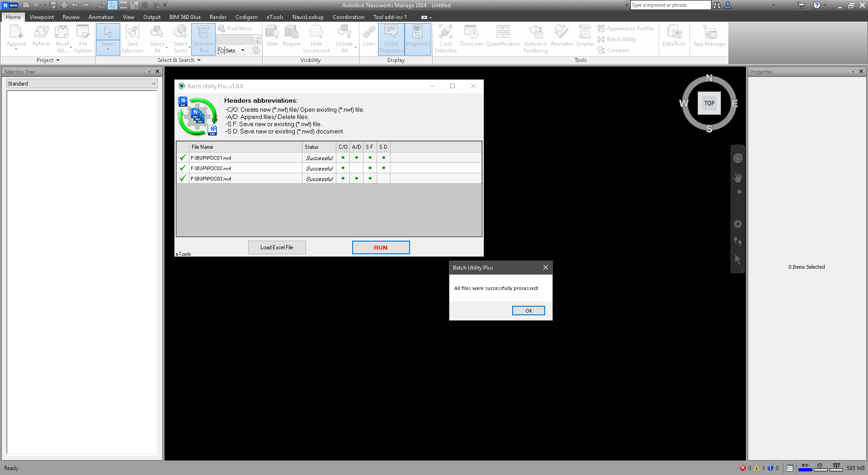Open the Coordination ribbon tab
The width and height of the screenshot is (868, 475).
pyautogui.click(x=349, y=17)
